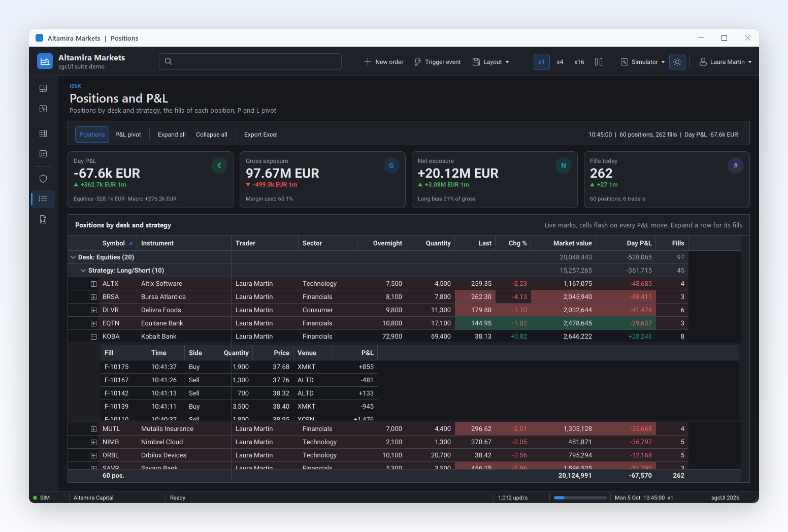
Task: Click the New order button
Action: pos(384,62)
